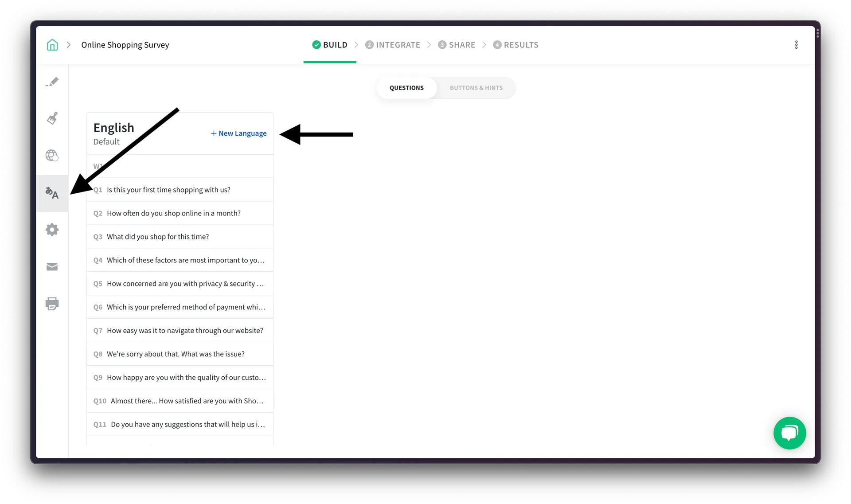The height and width of the screenshot is (504, 851).
Task: Switch to the BUTTONS & HINTS tab
Action: coord(476,88)
